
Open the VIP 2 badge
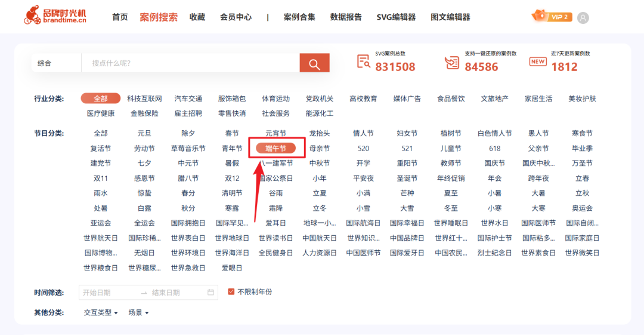point(552,17)
